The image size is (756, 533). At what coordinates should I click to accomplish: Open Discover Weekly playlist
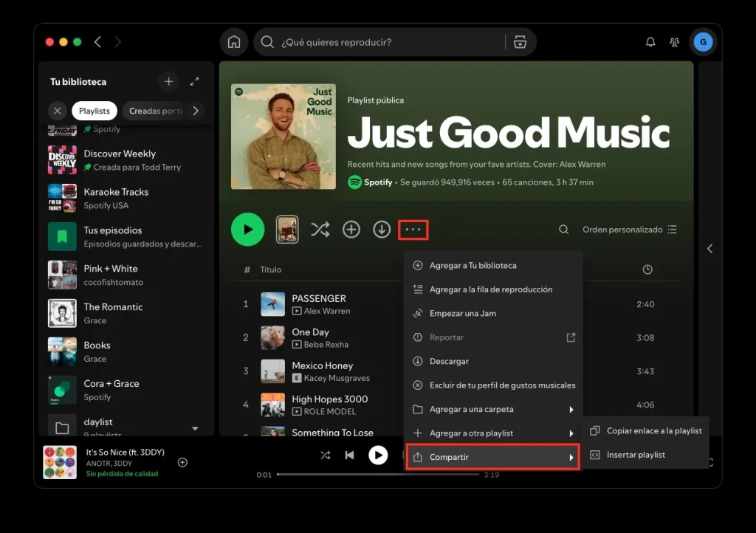(126, 160)
